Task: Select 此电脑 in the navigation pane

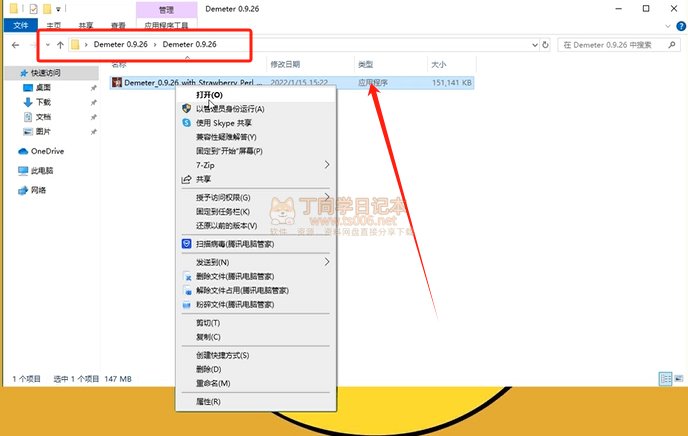Action: [42, 171]
